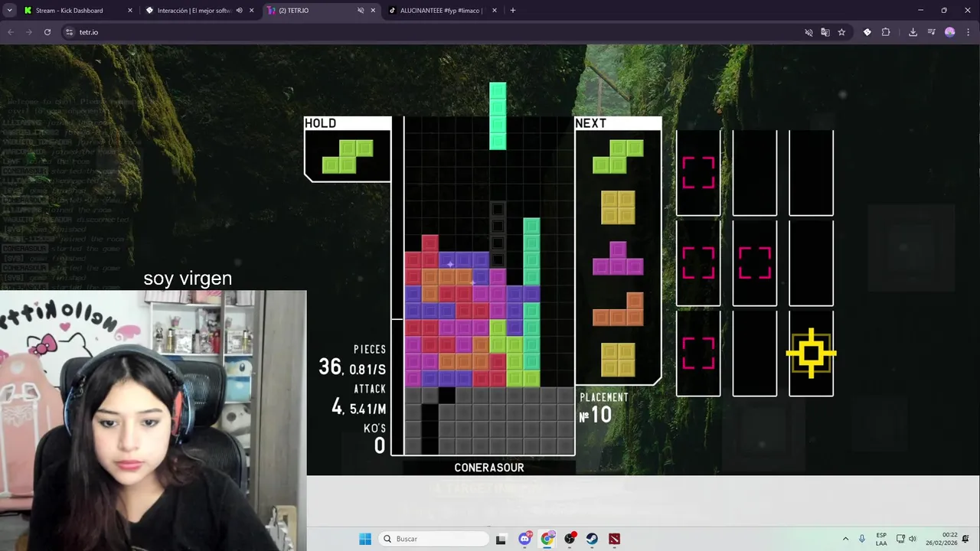Open the media control toolbar button
The width and height of the screenshot is (980, 551).
932,32
